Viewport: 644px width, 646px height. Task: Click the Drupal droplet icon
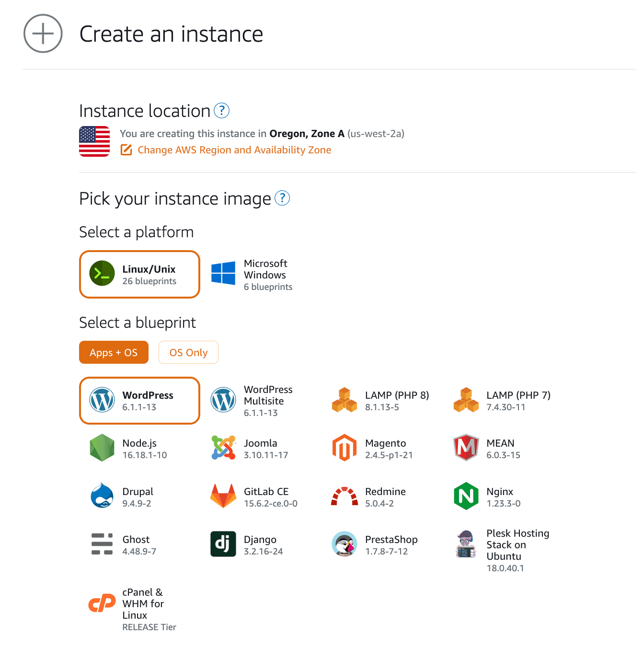[102, 496]
